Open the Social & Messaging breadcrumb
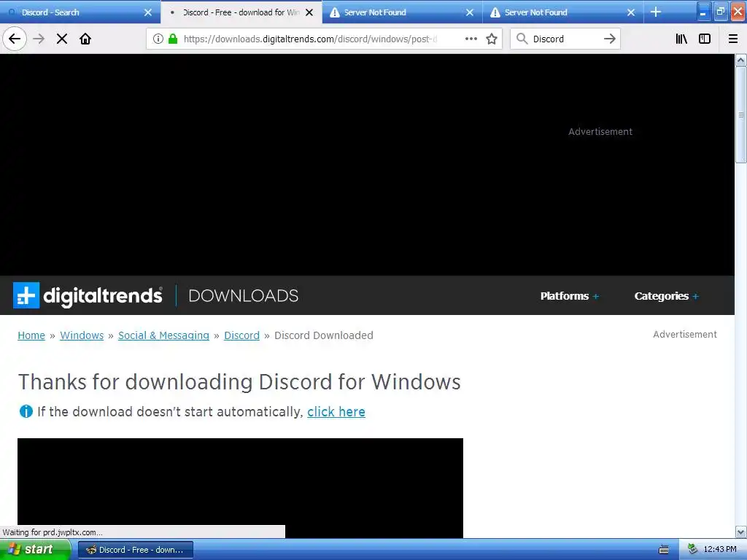 tap(163, 335)
